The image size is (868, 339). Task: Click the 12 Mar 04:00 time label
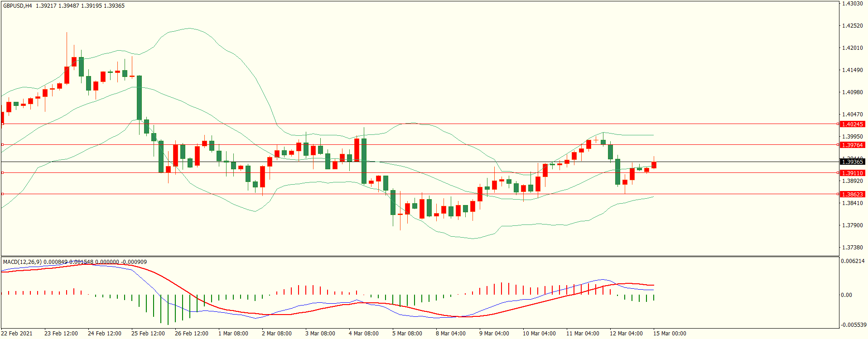tap(626, 334)
